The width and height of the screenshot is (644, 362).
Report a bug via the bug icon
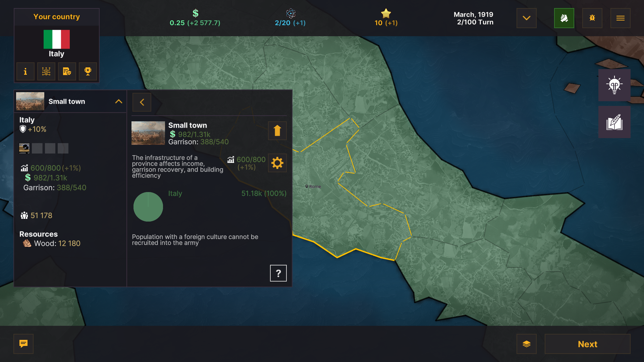(x=592, y=18)
